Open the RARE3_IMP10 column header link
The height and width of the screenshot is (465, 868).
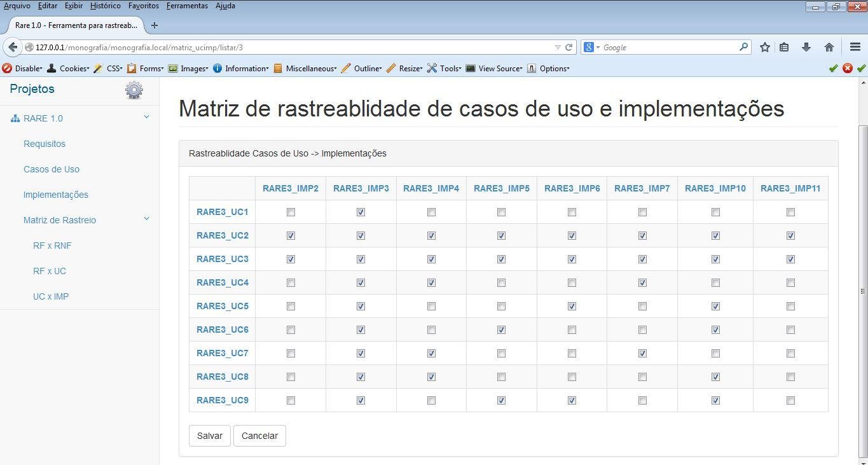(x=715, y=188)
